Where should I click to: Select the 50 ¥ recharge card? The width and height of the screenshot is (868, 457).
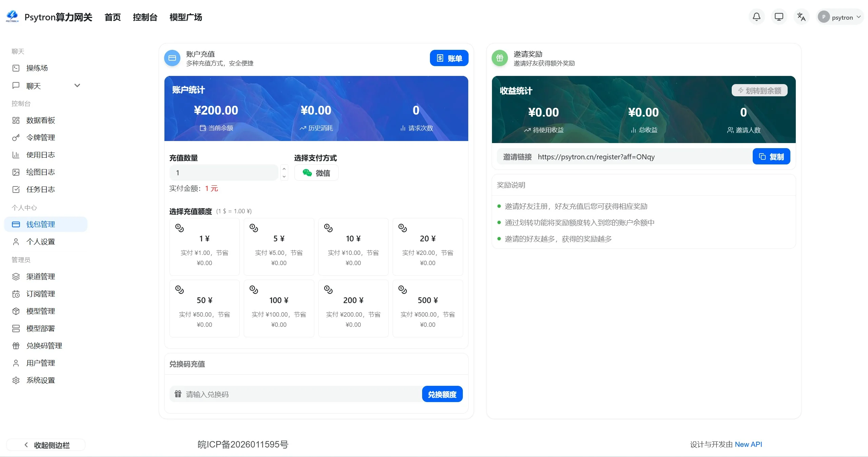click(204, 308)
